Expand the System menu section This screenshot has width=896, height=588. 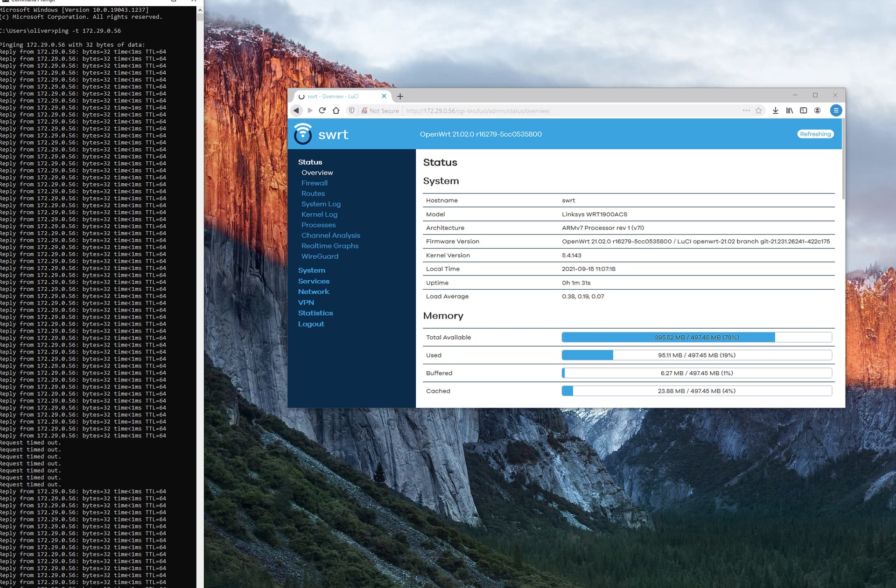312,270
